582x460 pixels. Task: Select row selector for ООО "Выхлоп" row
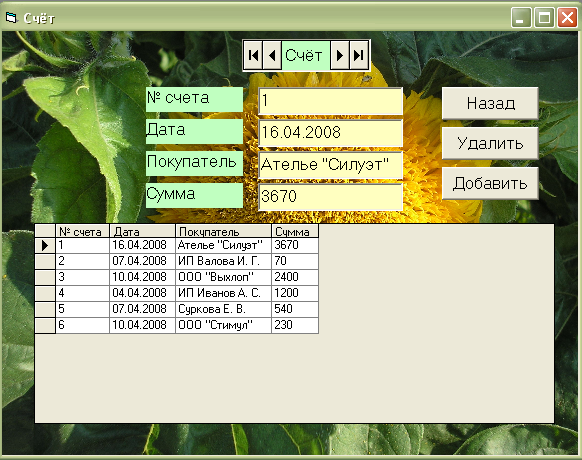pyautogui.click(x=45, y=277)
